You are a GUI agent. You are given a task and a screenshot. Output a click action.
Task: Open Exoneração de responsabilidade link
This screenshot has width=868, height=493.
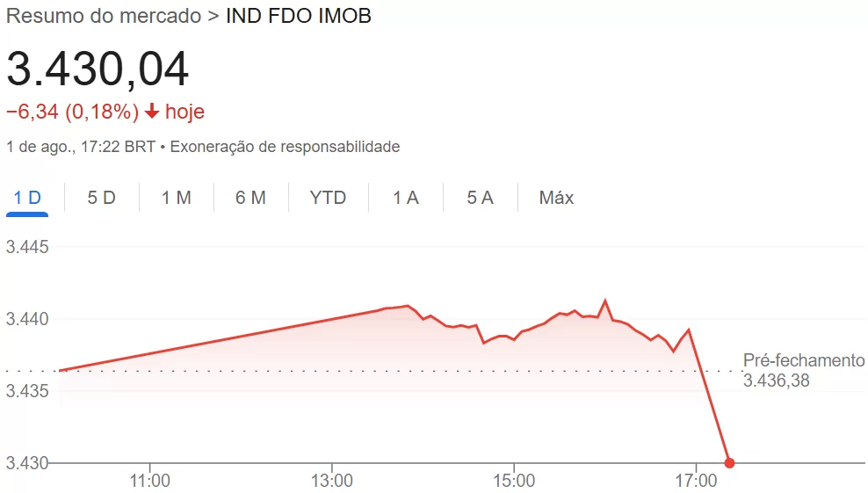point(285,147)
